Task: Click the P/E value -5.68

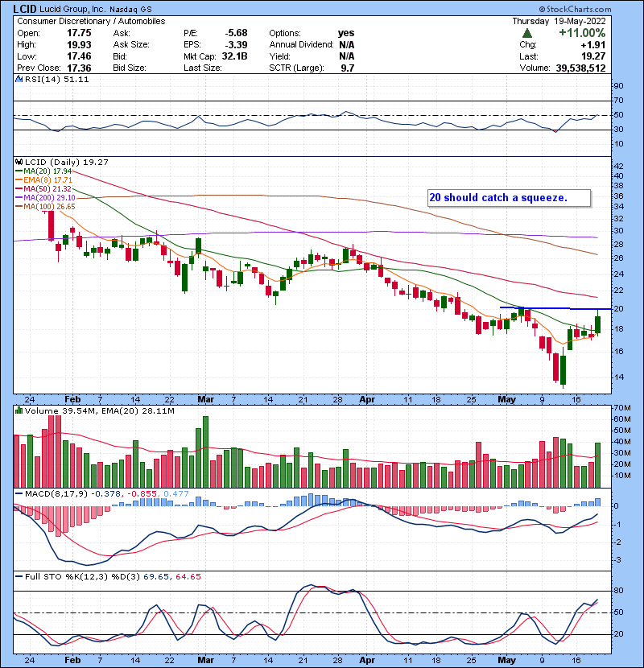Action: 236,33
